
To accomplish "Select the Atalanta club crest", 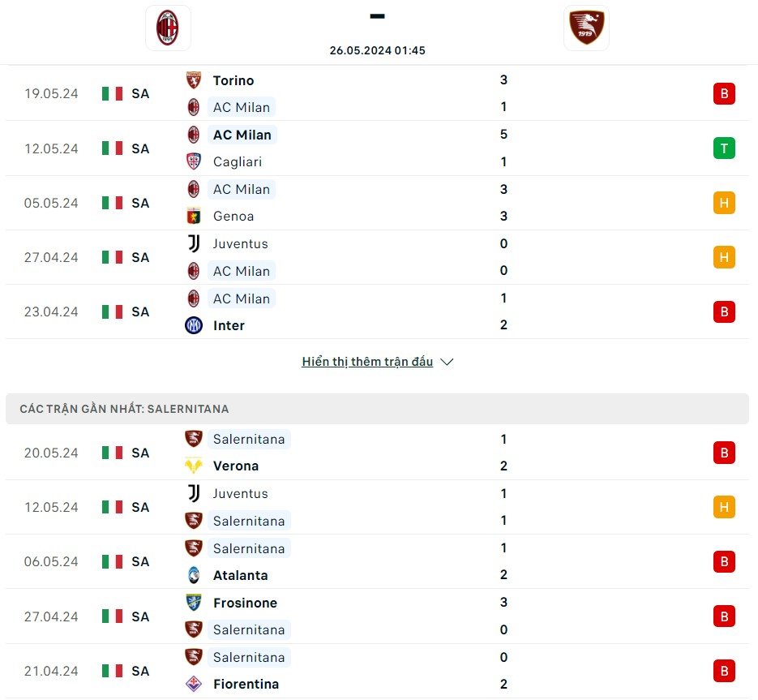I will pos(193,575).
